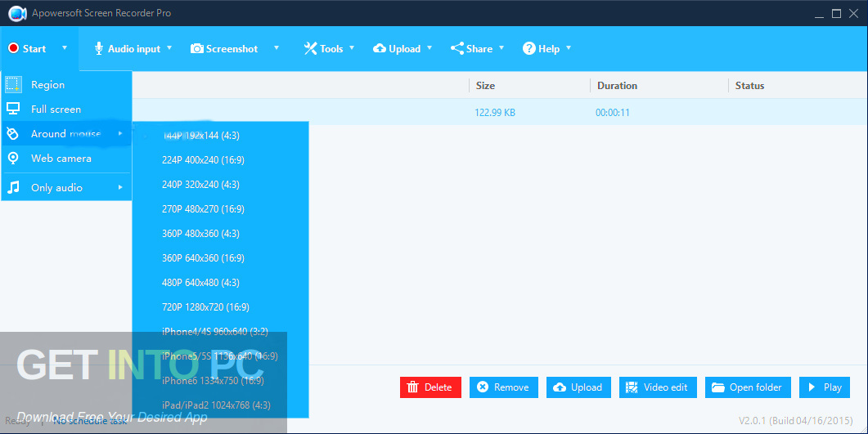Sort by Status column header
This screenshot has width=868, height=434.
[749, 86]
